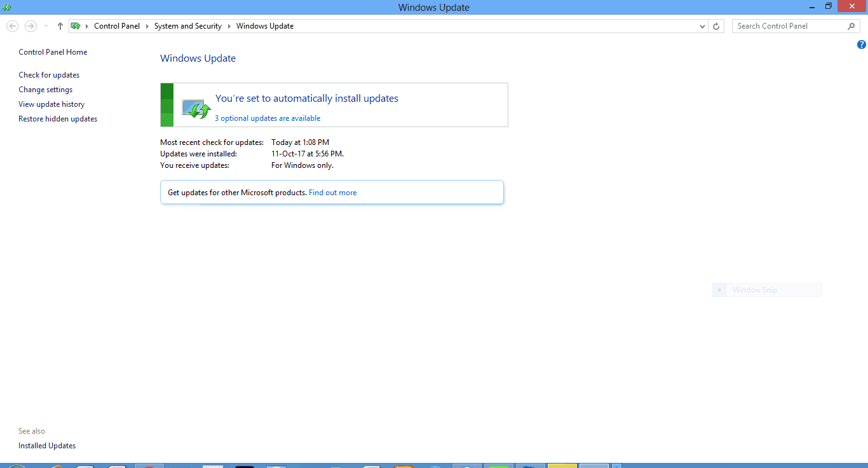Click Restore hidden updates
Viewport: 868px width, 468px height.
pos(58,119)
